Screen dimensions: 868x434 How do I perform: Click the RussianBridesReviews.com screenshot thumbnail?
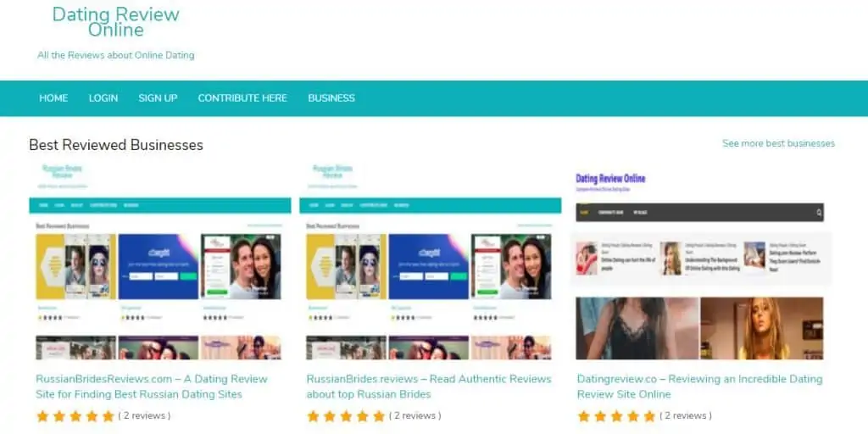(x=160, y=261)
